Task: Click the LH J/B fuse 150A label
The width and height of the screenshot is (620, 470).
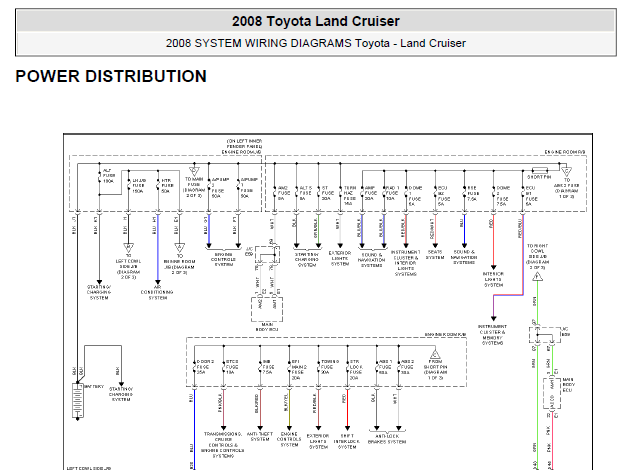Action: click(x=138, y=185)
